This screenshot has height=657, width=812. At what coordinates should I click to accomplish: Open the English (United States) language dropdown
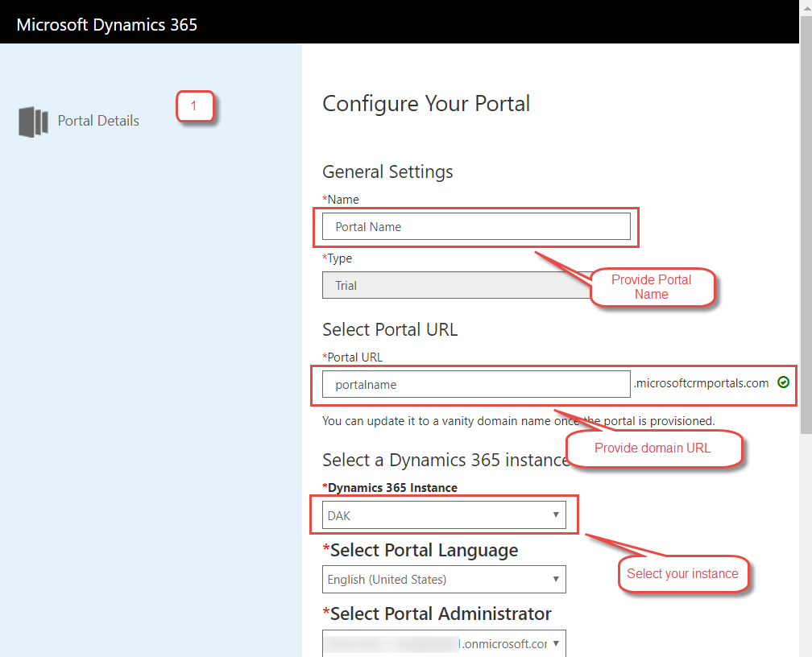point(444,580)
